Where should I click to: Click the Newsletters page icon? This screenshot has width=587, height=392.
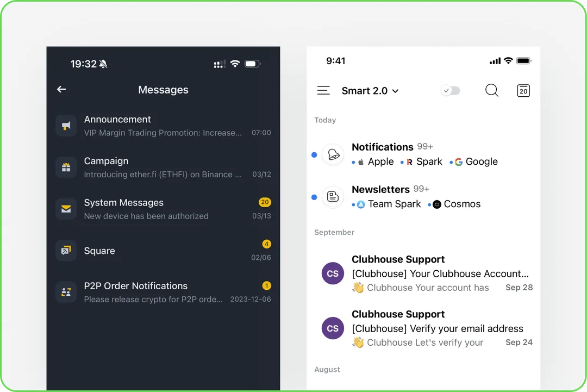(333, 197)
